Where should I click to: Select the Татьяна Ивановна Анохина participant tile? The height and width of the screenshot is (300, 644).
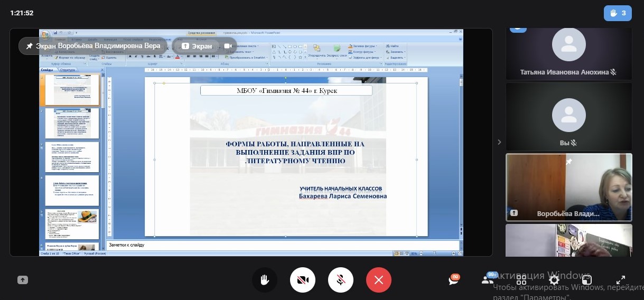pos(569,53)
